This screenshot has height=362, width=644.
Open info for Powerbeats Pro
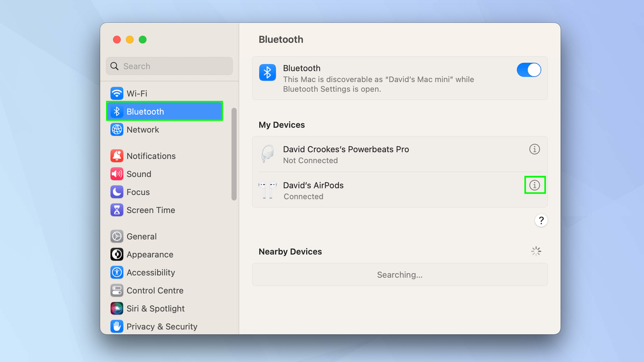coord(535,149)
